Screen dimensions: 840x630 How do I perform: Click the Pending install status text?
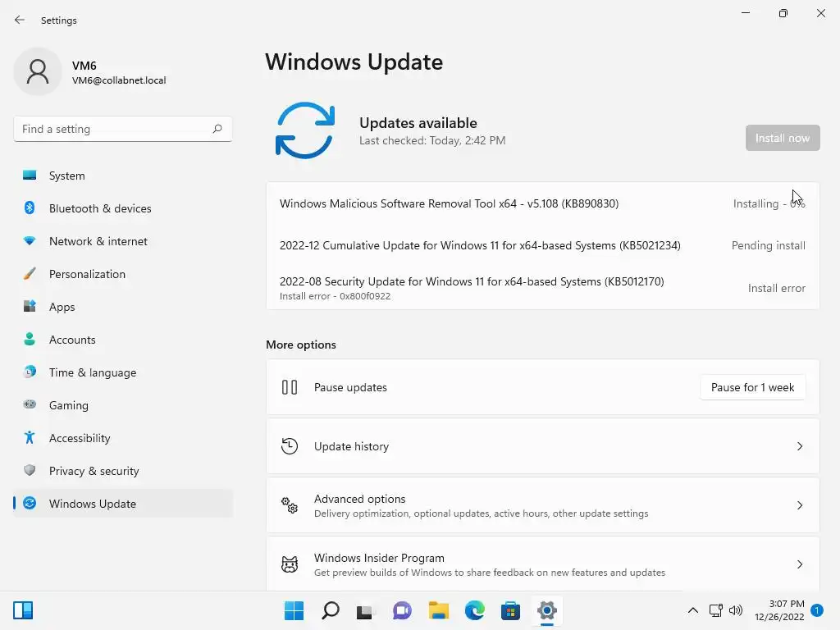[768, 245]
